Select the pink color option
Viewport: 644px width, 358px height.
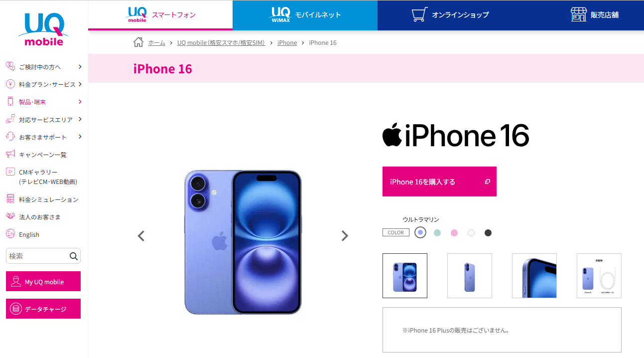click(x=454, y=233)
